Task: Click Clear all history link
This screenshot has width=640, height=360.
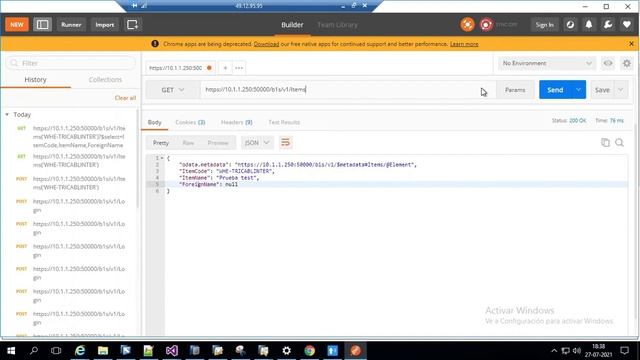Action: 125,98
